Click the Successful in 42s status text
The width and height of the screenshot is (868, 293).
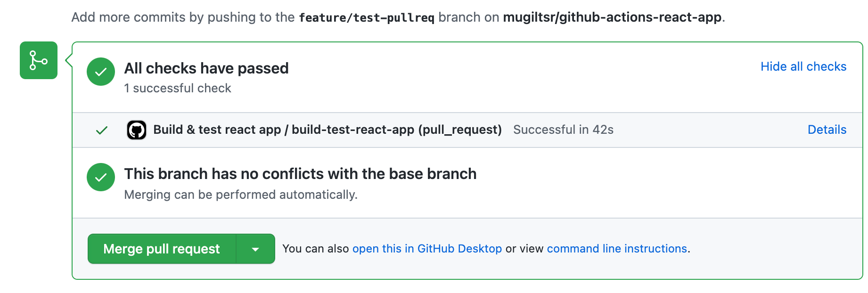563,130
